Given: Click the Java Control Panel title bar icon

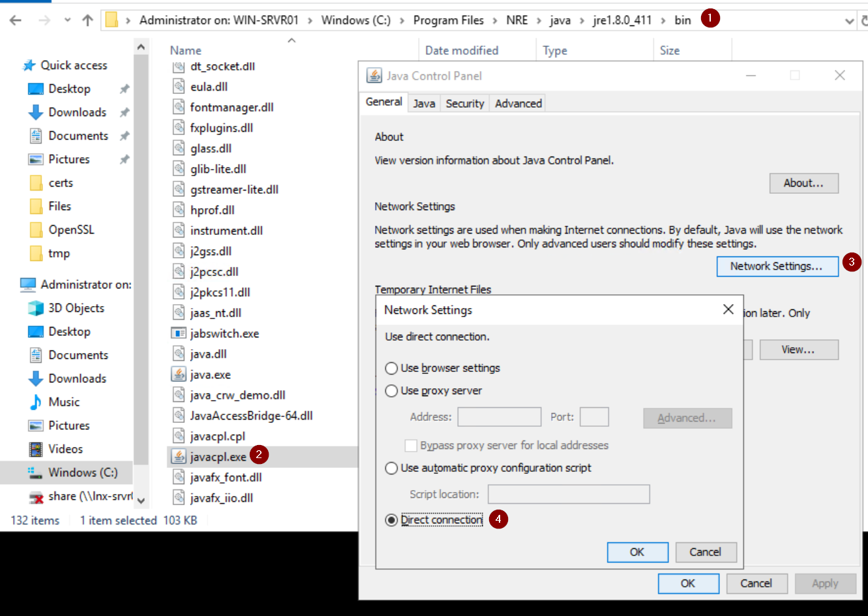Looking at the screenshot, I should point(374,76).
